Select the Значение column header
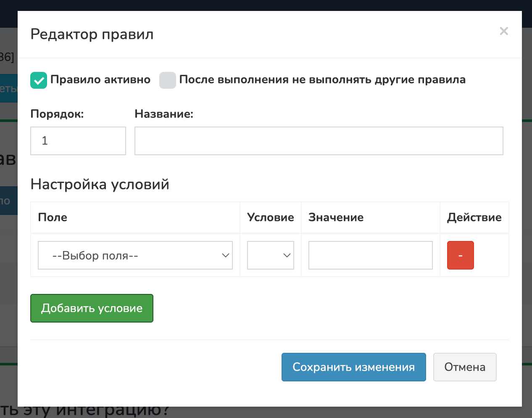This screenshot has height=418, width=532. (x=336, y=217)
